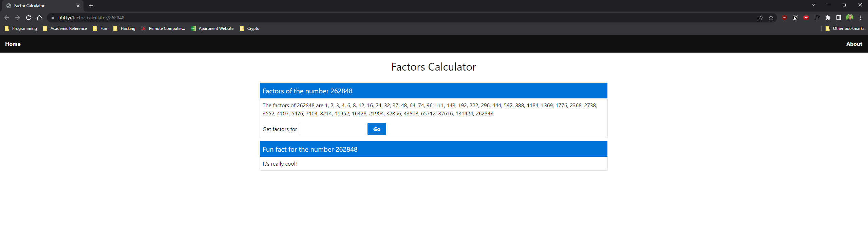Go to the browser home page icon
868x245 pixels.
(x=39, y=18)
